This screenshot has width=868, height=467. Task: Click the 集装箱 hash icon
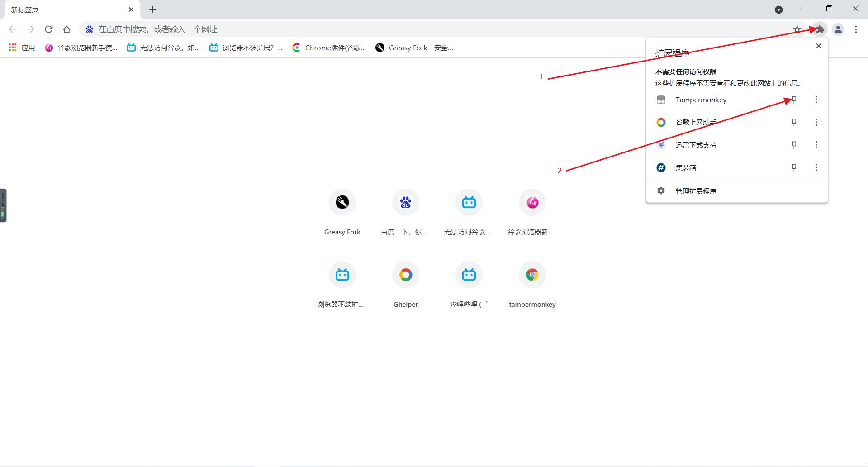[x=661, y=167]
